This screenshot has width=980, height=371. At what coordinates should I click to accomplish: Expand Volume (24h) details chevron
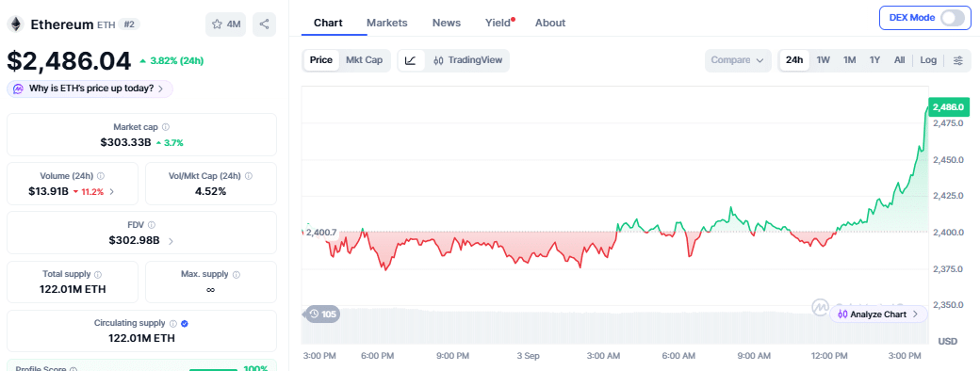coord(112,192)
